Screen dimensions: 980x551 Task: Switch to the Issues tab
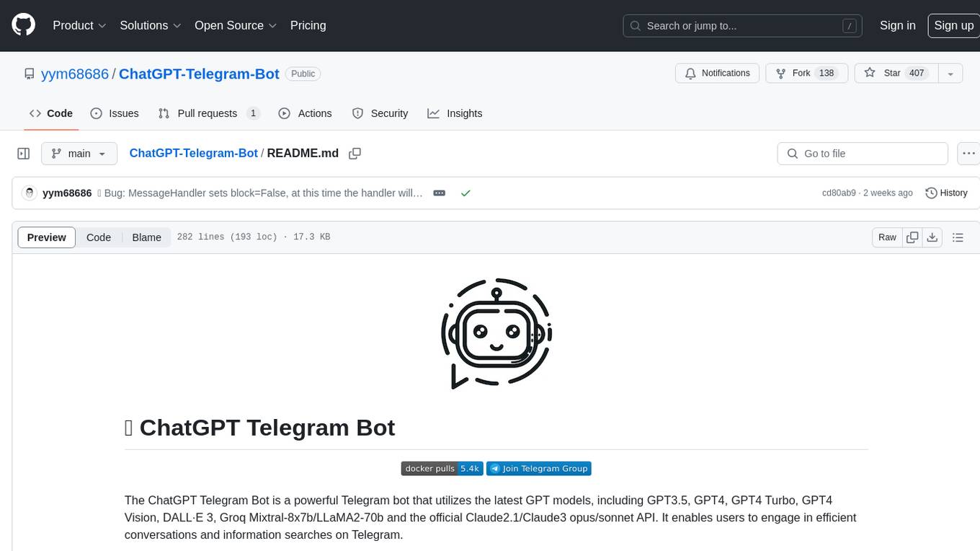pos(115,113)
